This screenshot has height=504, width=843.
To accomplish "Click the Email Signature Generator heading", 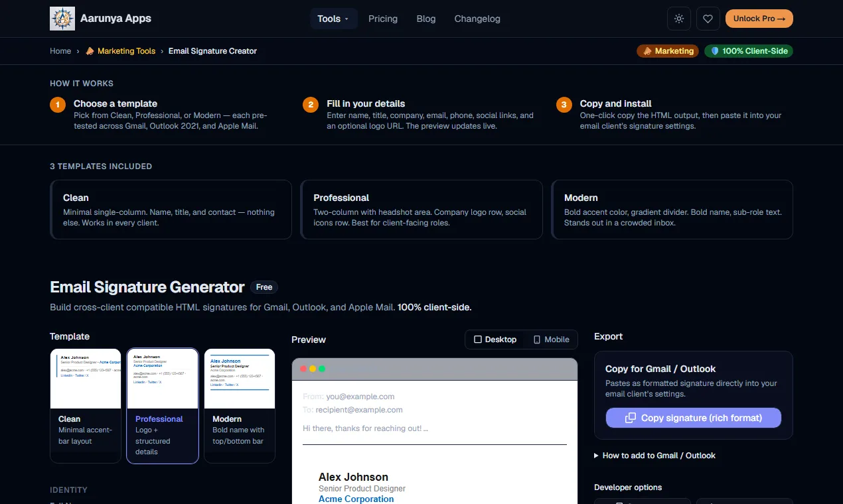I will pyautogui.click(x=147, y=287).
